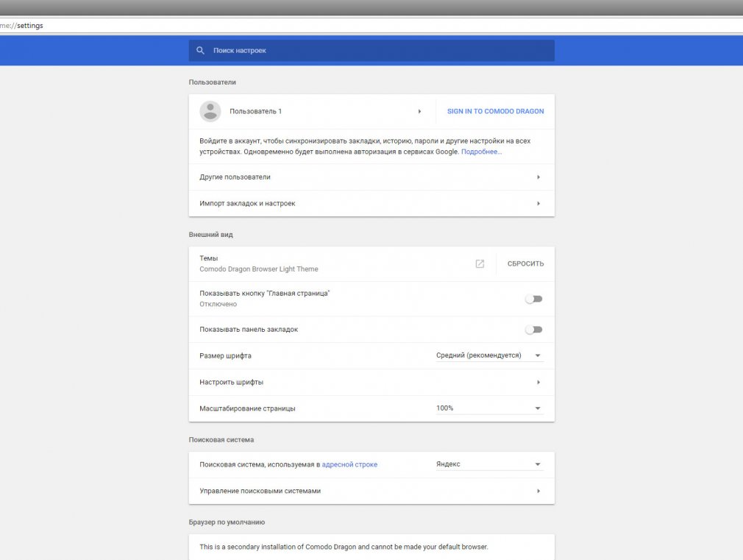Image resolution: width=743 pixels, height=560 pixels.
Task: Click 'Внешний вид' section heading
Action: tap(211, 235)
